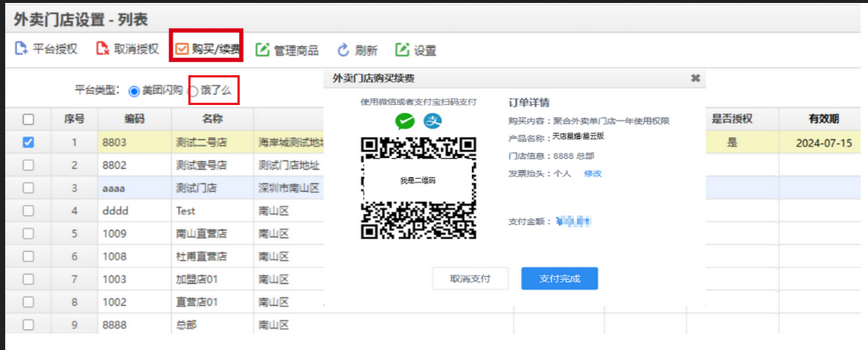
Task: Select the 美团闪购 platform radio button
Action: 133,92
